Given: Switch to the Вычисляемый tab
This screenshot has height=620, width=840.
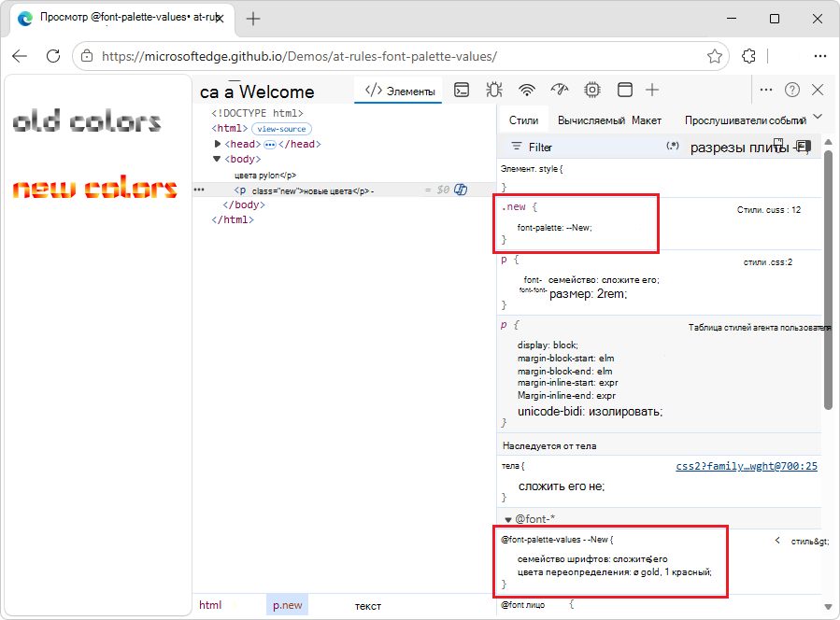Looking at the screenshot, I should click(x=591, y=120).
